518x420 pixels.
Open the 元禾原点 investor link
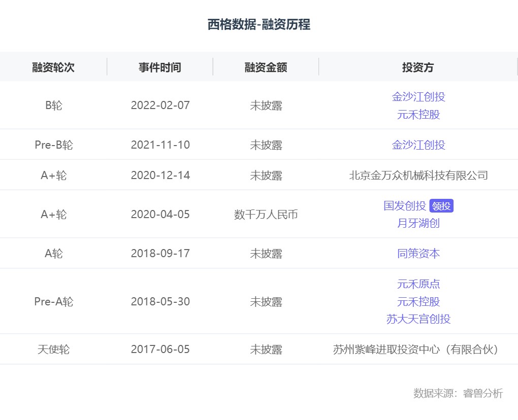pyautogui.click(x=418, y=284)
